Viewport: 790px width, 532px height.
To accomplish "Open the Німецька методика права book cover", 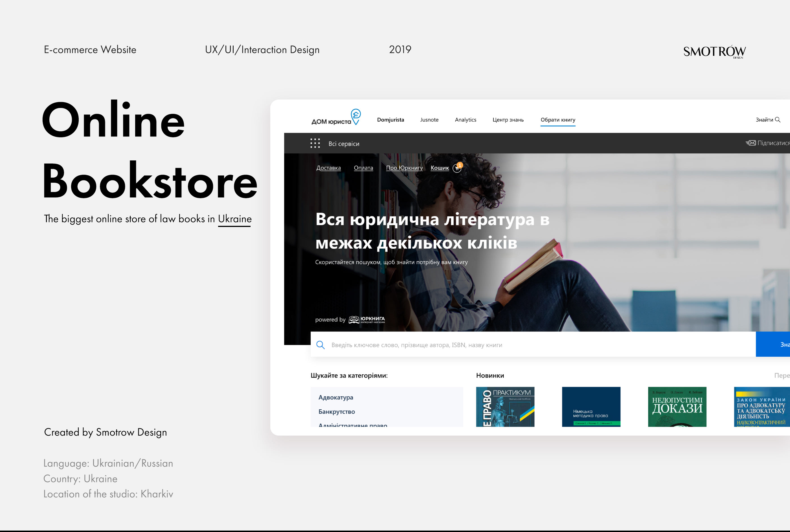I will click(591, 407).
